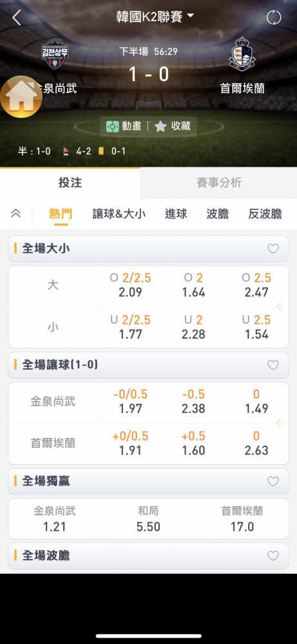Click the refresh icon at top right
The height and width of the screenshot is (644, 297).
(x=274, y=17)
